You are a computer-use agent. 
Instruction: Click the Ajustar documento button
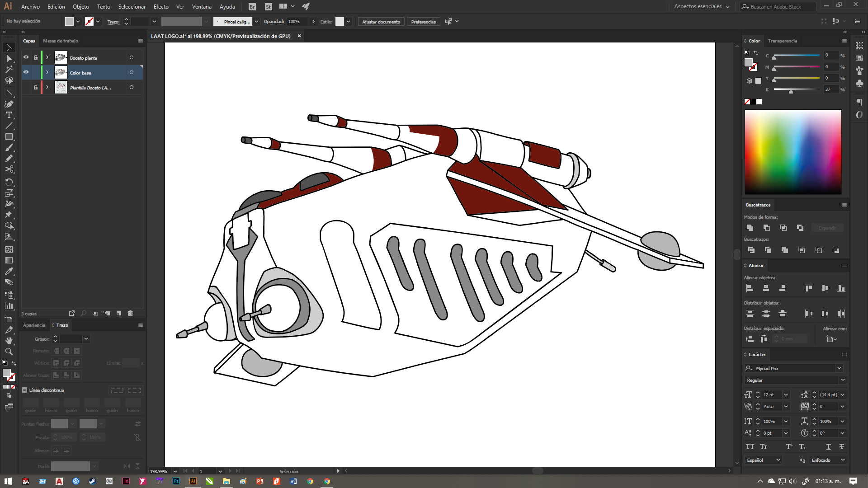pos(381,22)
